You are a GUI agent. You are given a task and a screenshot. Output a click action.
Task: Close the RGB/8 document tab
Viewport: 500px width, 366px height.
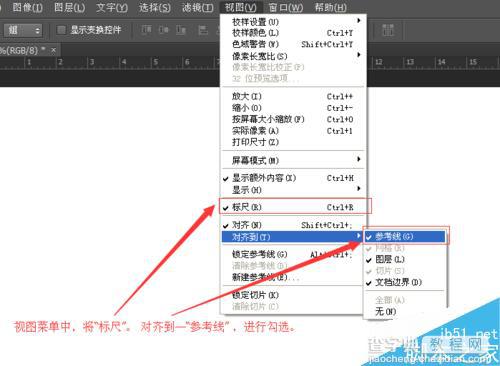(53, 50)
